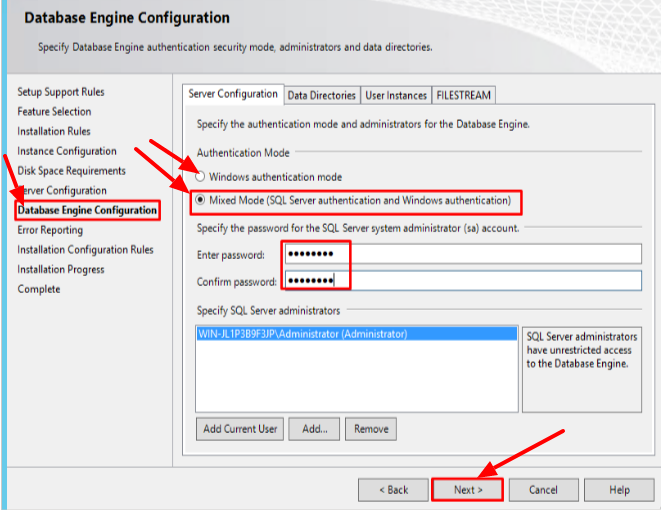Click Installation Configuration Rules step in sidebar
The height and width of the screenshot is (510, 665).
coord(85,250)
